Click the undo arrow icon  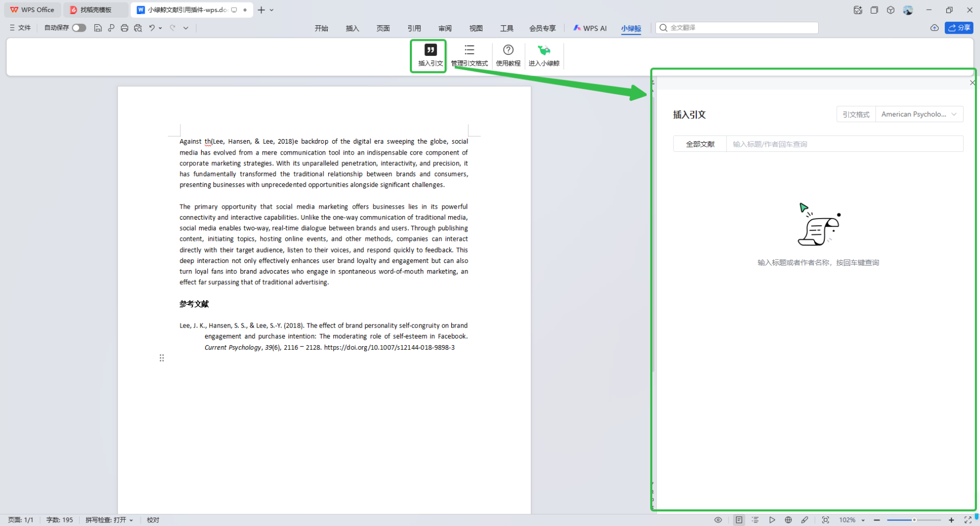coord(151,28)
